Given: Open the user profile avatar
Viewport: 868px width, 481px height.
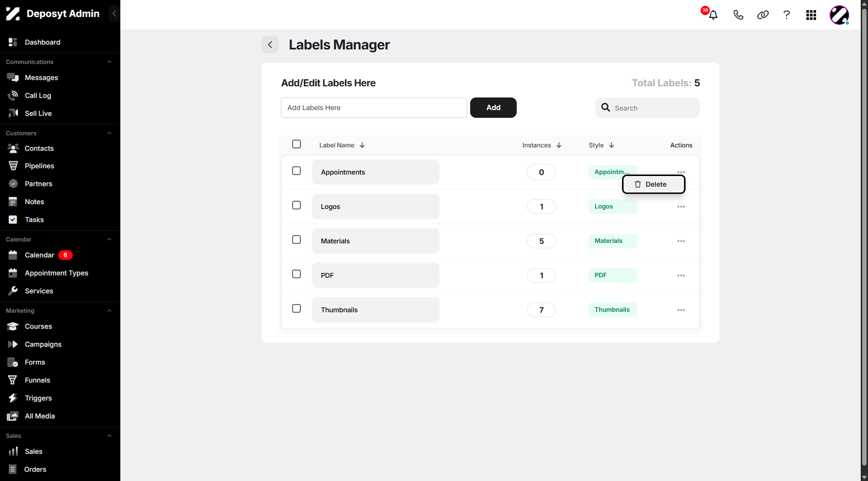Looking at the screenshot, I should [x=839, y=15].
